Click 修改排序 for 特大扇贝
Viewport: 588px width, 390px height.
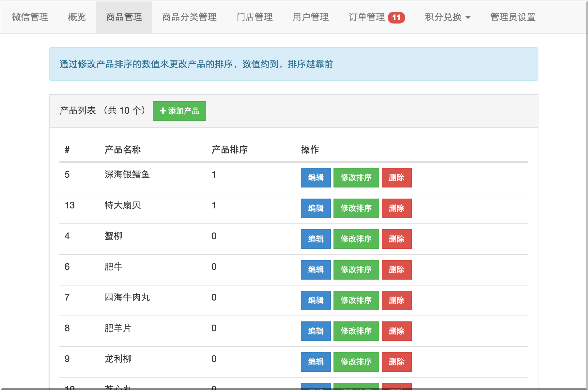pos(356,208)
